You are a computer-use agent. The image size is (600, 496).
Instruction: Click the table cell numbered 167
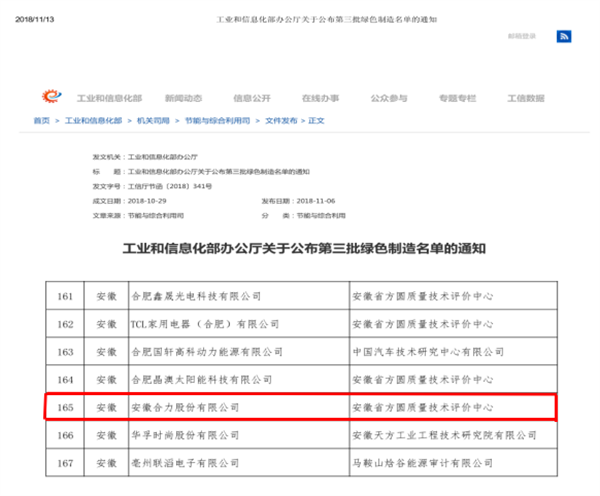click(65, 463)
